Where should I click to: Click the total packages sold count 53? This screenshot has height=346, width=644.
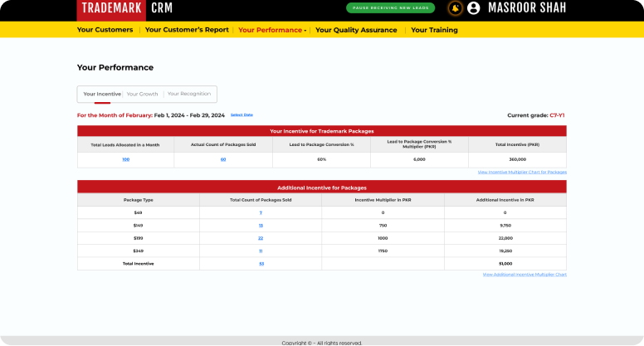tap(261, 263)
